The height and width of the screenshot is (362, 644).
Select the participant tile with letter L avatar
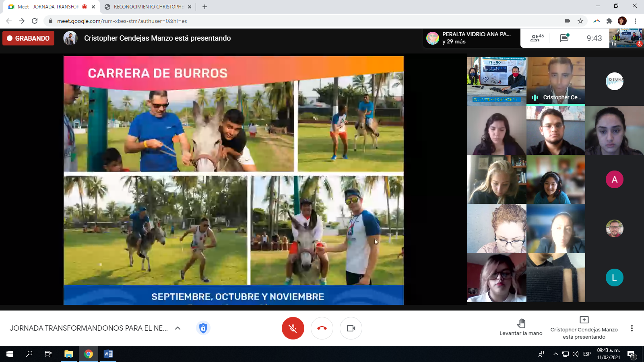(615, 278)
